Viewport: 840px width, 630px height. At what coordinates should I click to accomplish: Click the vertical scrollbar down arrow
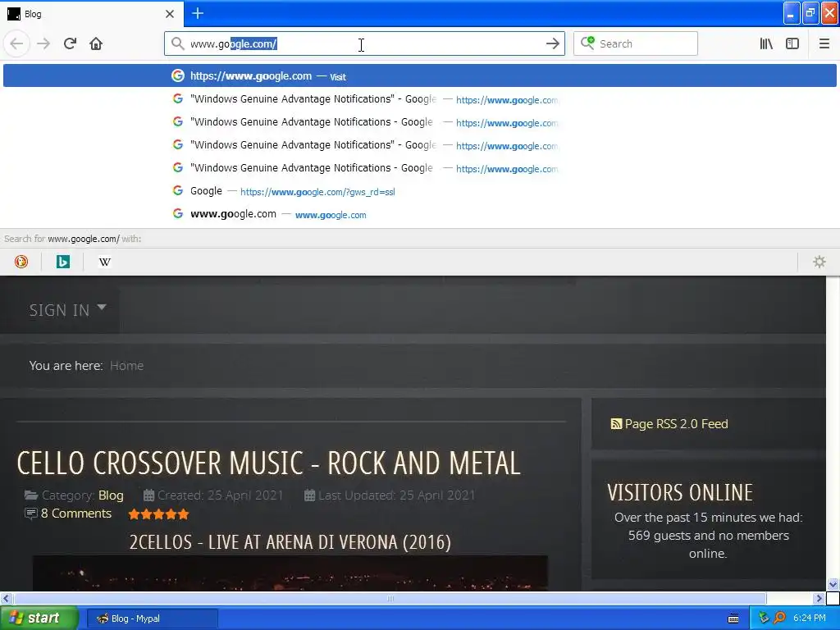[x=833, y=584]
